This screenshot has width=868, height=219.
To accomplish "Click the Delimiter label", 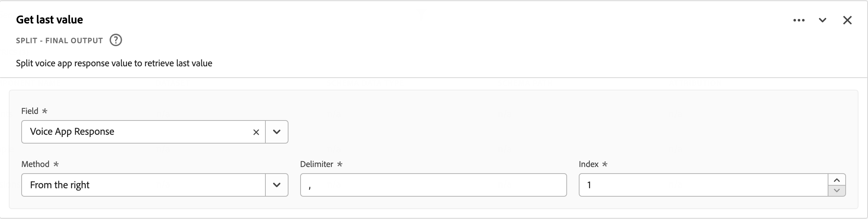I will coord(317,164).
